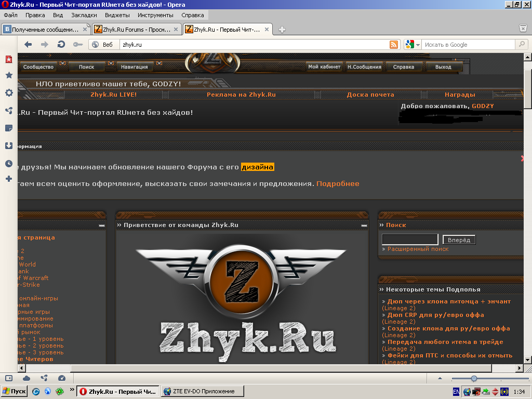Open the Правка menu
Screen dimensions: 532x399
click(35, 15)
